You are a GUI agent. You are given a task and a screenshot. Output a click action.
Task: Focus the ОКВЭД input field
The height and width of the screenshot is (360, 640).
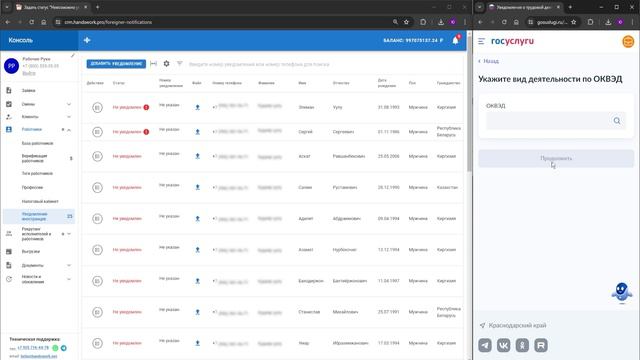pos(547,121)
